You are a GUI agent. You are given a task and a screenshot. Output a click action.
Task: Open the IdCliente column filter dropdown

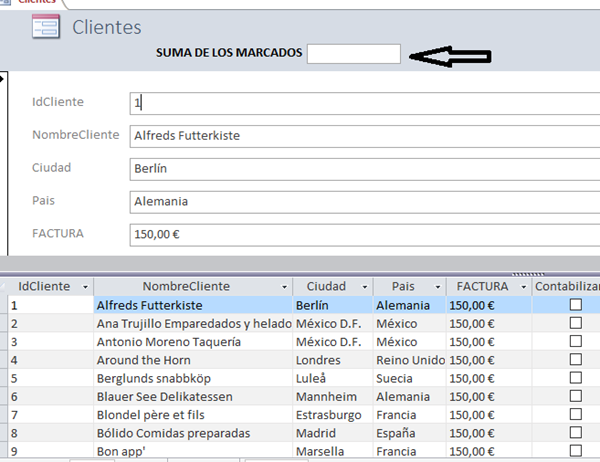(86, 287)
